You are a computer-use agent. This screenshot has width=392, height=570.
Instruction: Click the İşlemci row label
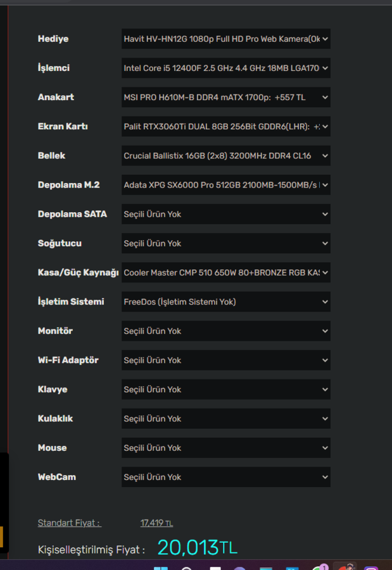(54, 68)
